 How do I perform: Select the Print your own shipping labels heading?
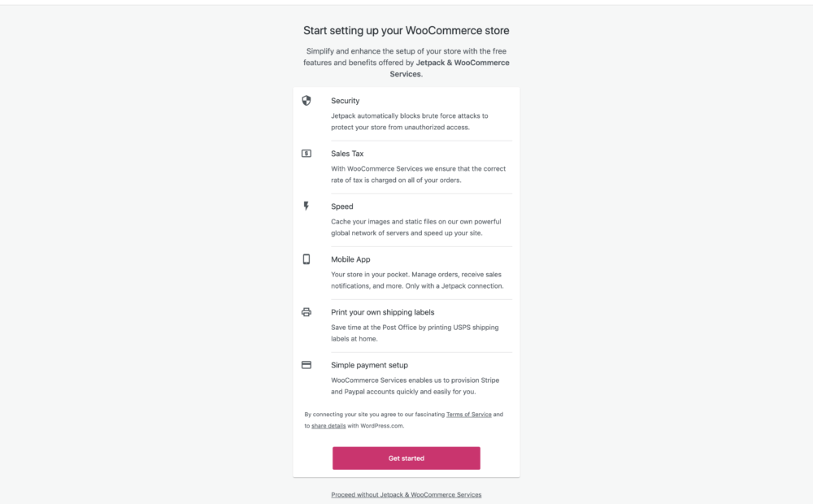383,312
